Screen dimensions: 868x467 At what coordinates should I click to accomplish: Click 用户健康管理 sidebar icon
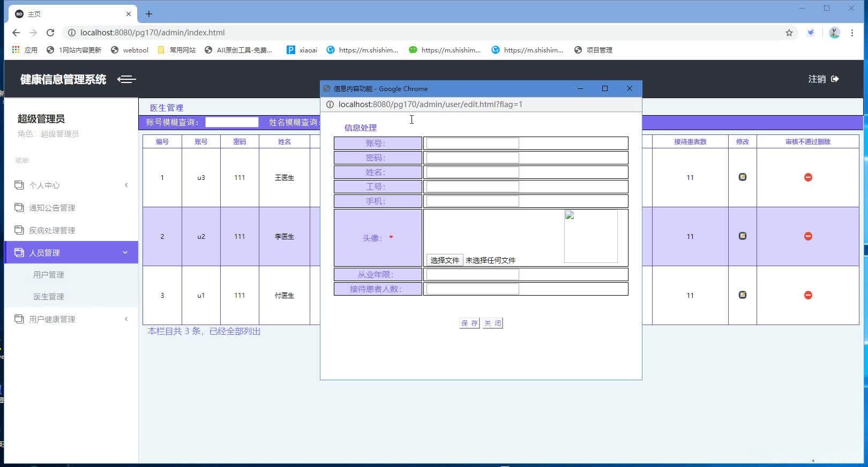(19, 319)
